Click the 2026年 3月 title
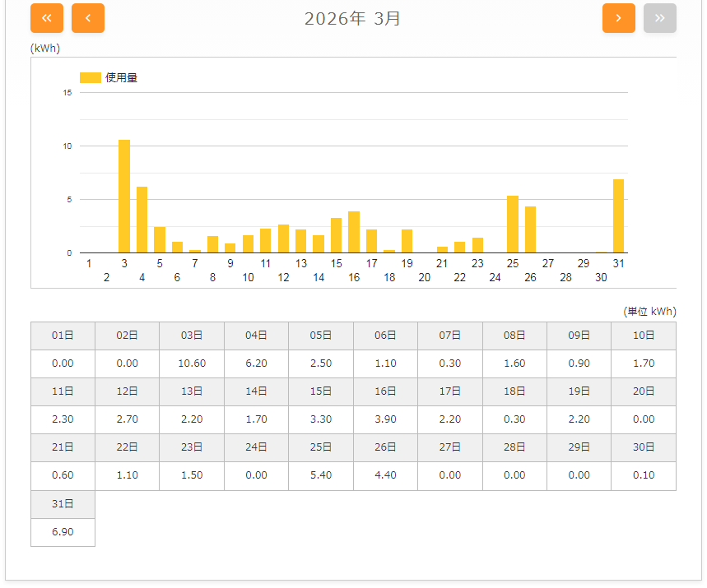Viewport: 707px width, 588px height. [352, 18]
